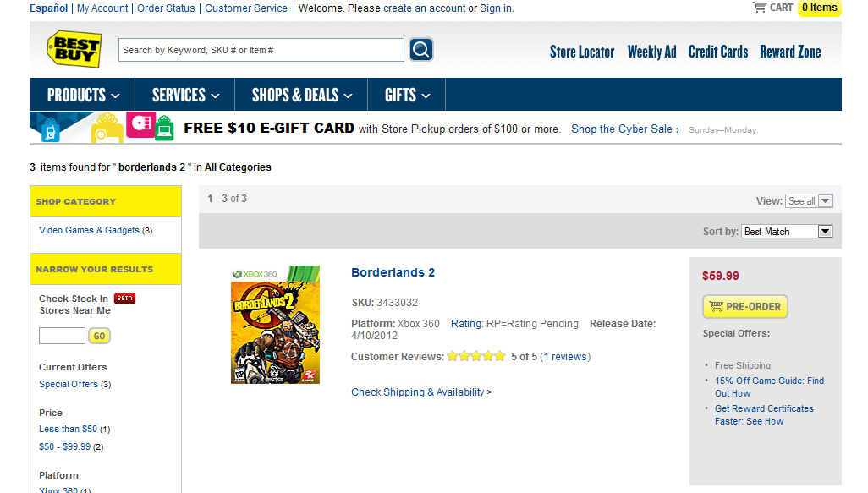Image resolution: width=868 pixels, height=493 pixels.
Task: Click the PRE-ORDER button
Action: pos(745,306)
